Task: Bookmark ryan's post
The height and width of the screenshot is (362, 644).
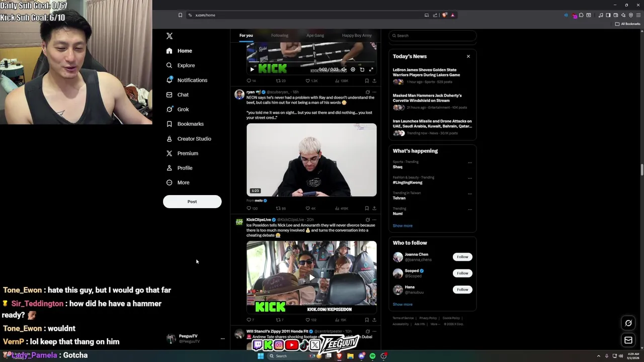Action: 367,208
